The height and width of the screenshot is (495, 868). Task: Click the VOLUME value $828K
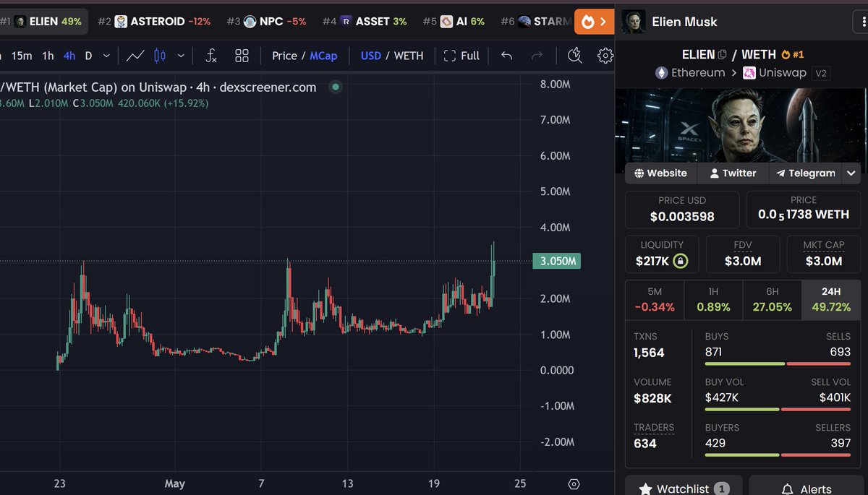coord(652,398)
